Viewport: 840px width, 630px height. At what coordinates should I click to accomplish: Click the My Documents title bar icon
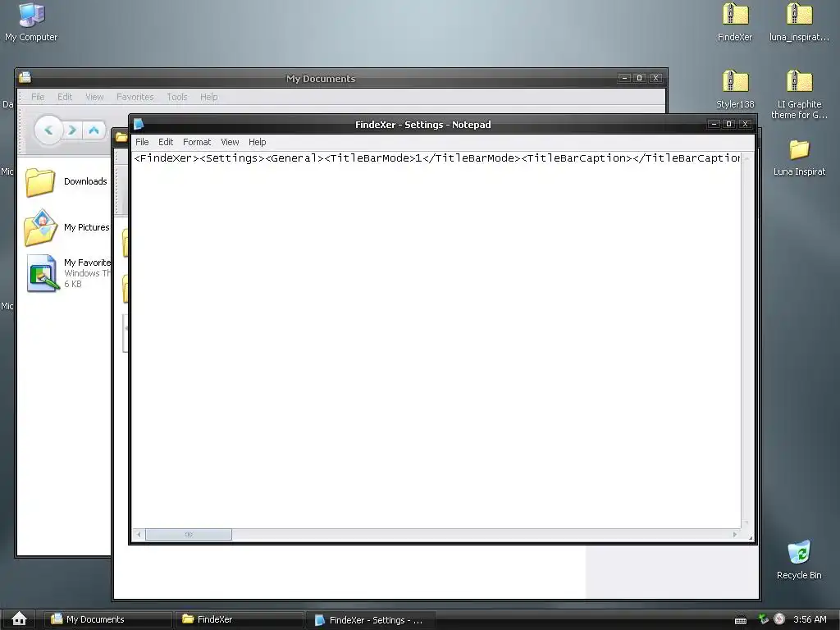pyautogui.click(x=25, y=78)
